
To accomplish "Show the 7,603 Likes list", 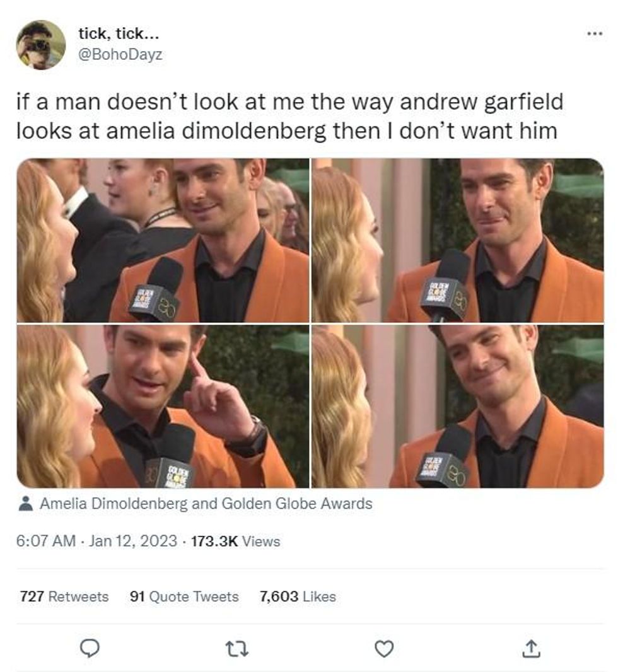I will [x=298, y=596].
